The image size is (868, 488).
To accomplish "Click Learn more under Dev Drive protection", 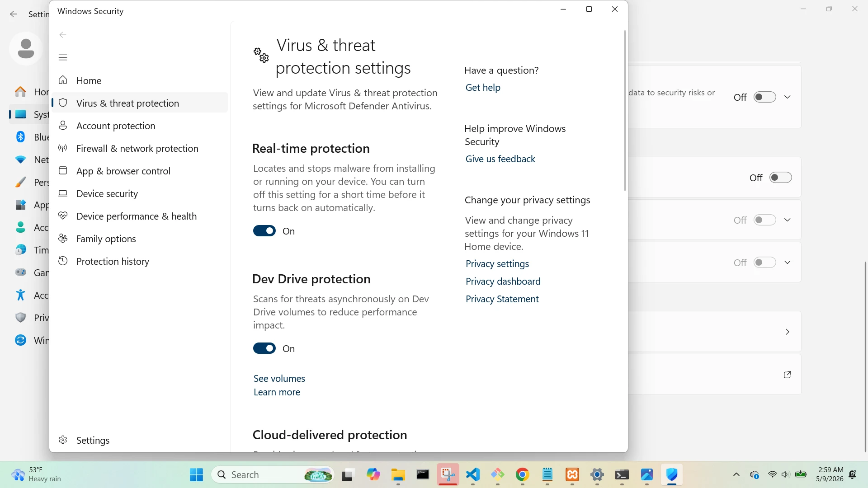I will pyautogui.click(x=277, y=392).
